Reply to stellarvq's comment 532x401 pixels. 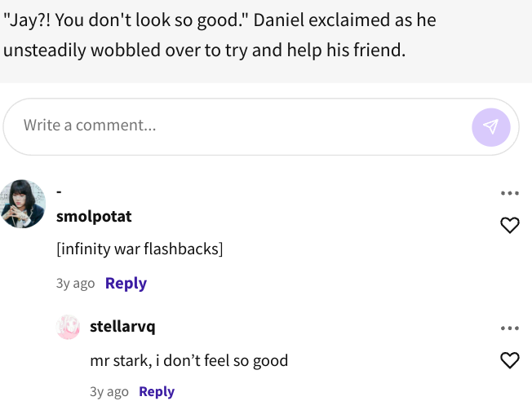point(157,391)
